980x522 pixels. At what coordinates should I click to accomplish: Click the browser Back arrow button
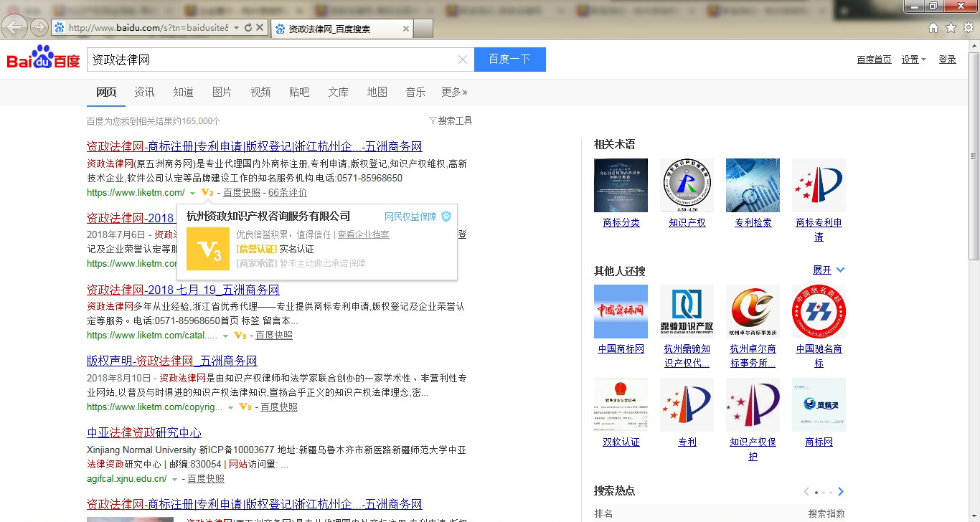[x=16, y=27]
